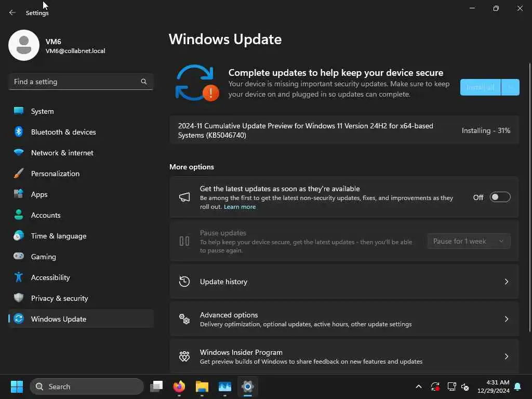
Task: Click the Settings gear on the taskbar
Action: (x=248, y=387)
